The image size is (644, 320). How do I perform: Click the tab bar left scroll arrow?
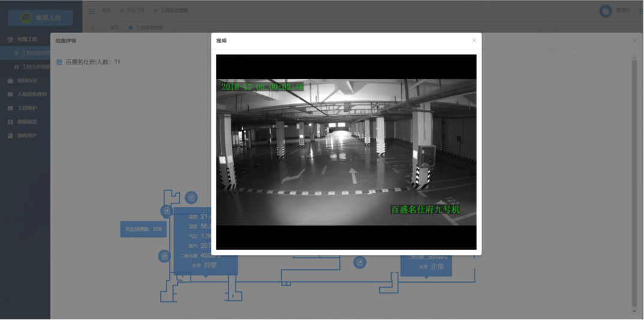[x=93, y=28]
